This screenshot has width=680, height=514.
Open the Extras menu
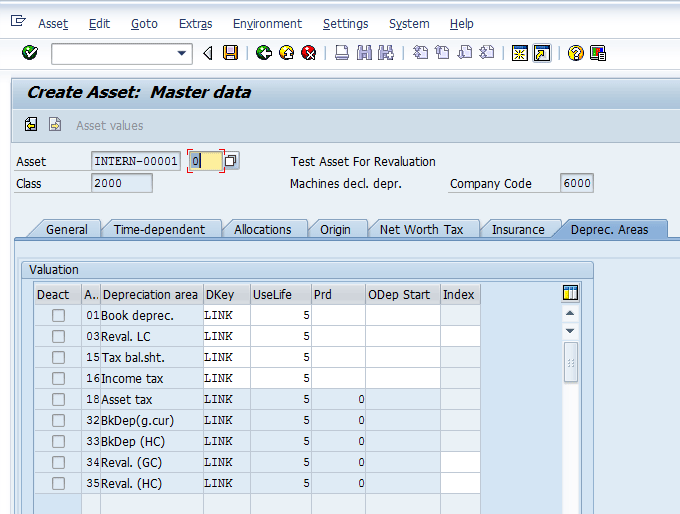(x=195, y=23)
